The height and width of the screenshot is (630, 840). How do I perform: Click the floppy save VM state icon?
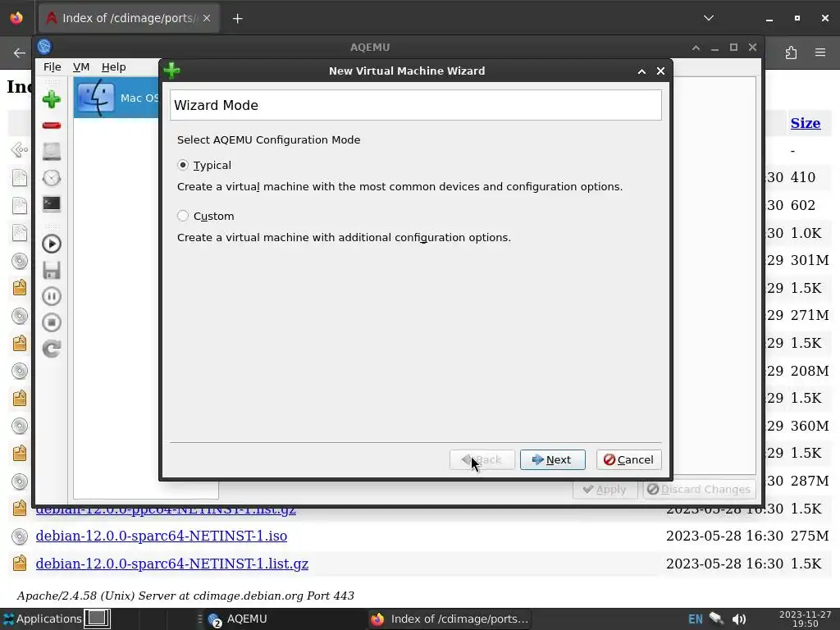[52, 270]
